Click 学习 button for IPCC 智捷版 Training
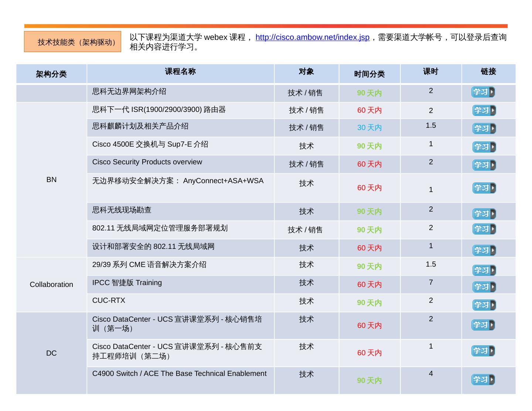Viewport: 532px width, 411px height. pyautogui.click(x=484, y=287)
